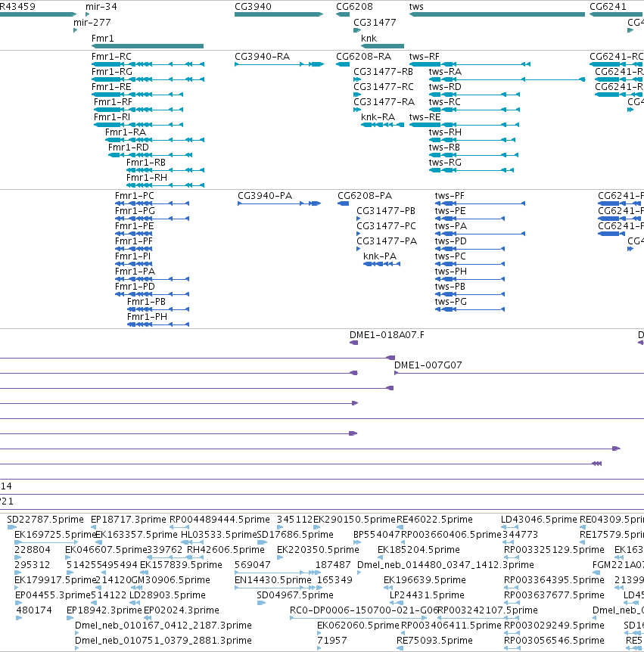Viewport: 644px width, 652px height.
Task: Select the RC0-DP0006-150700-021-G06 label
Action: click(364, 610)
